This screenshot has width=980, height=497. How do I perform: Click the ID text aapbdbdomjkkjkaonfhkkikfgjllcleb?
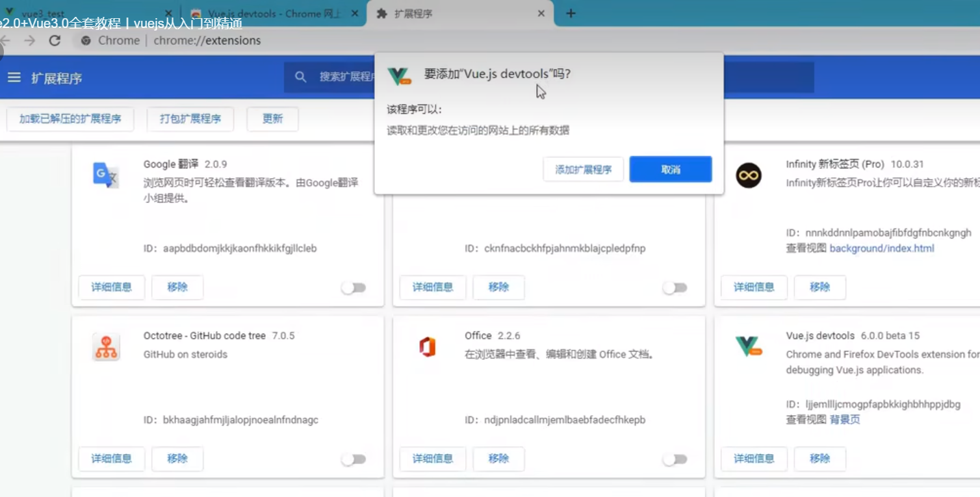(x=240, y=248)
